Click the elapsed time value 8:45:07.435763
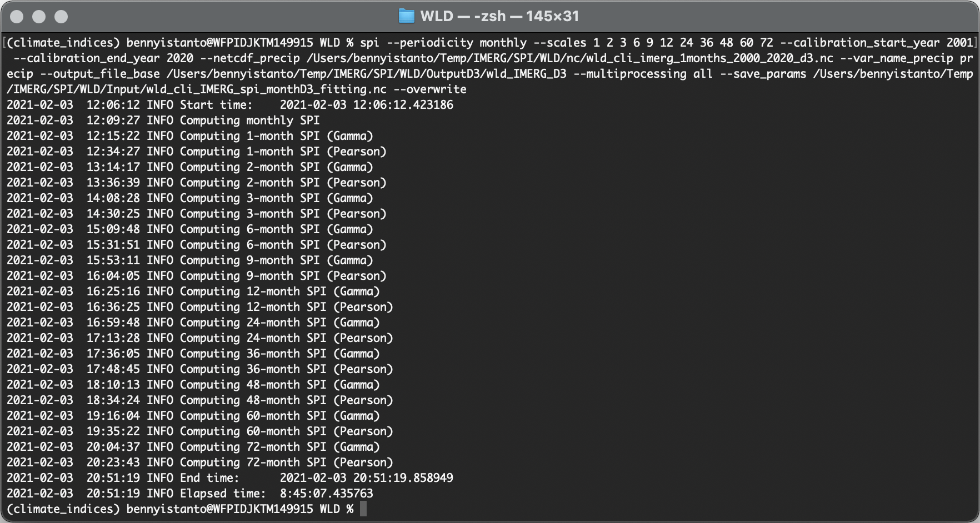 coord(326,493)
